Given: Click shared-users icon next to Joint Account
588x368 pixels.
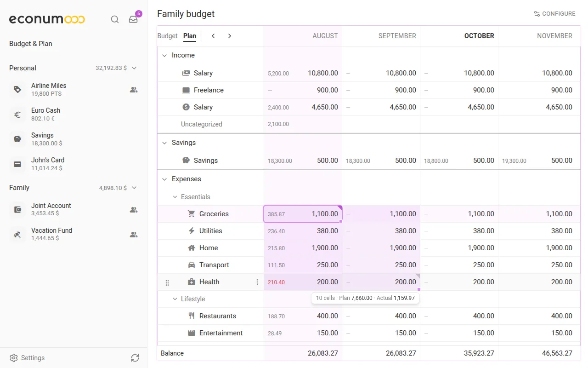Looking at the screenshot, I should coord(134,210).
